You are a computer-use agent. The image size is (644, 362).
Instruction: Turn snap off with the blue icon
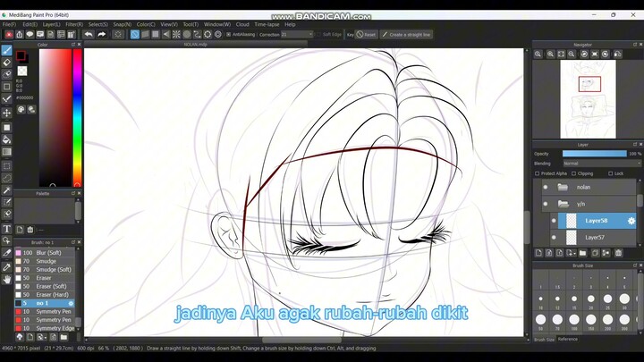click(x=135, y=35)
